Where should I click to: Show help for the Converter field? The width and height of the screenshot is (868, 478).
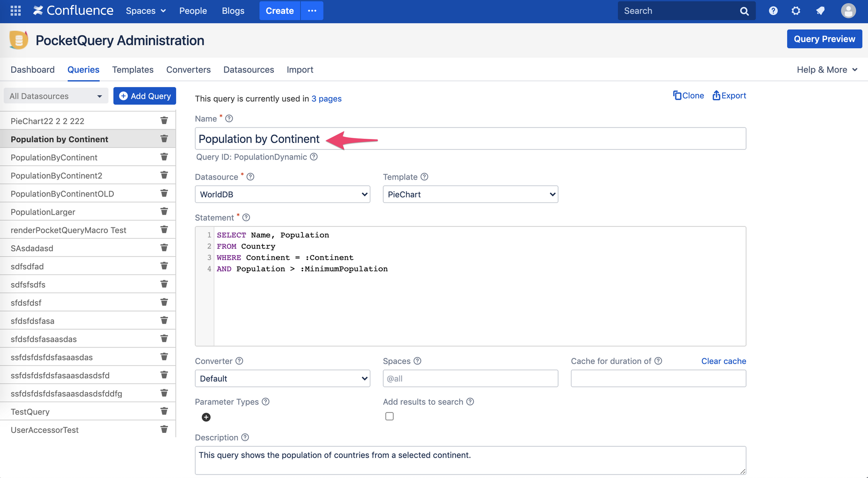pyautogui.click(x=239, y=361)
